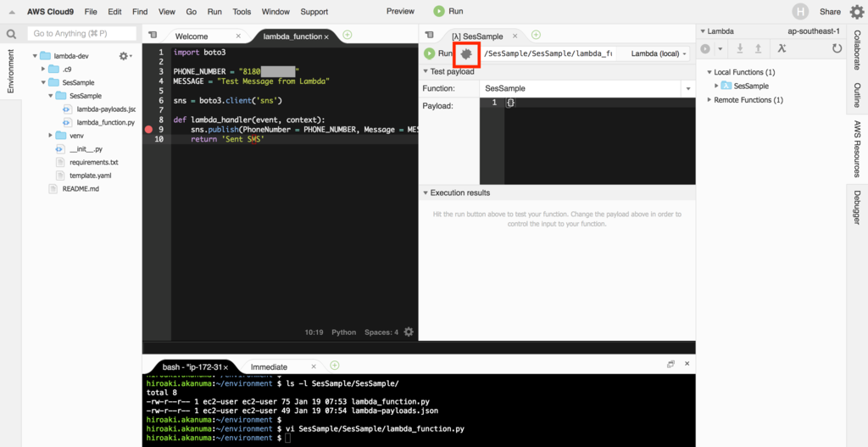Open the preferences gear icon top right

coord(856,12)
